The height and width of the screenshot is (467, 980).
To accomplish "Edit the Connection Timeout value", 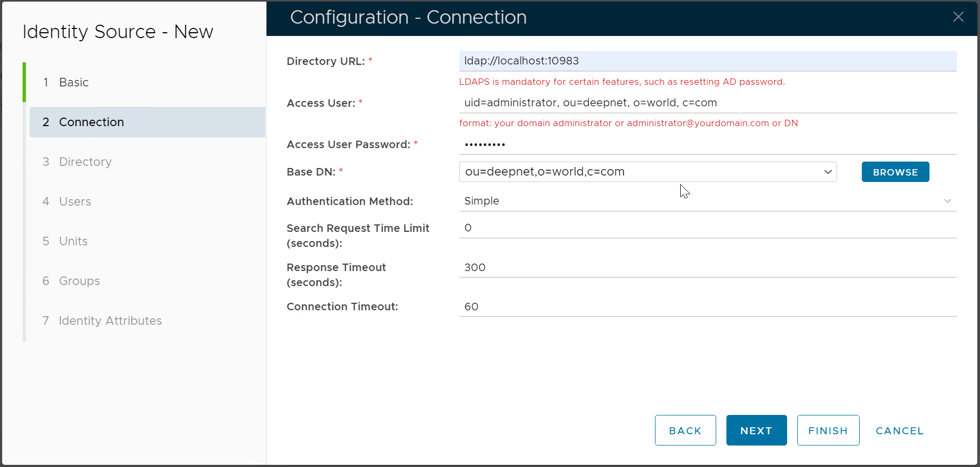I will click(707, 307).
